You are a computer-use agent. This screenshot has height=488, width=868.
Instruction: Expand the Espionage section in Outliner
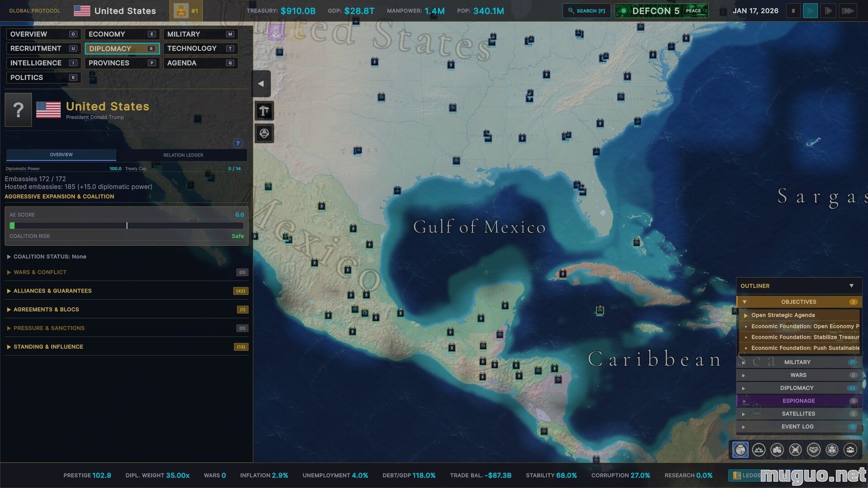(x=799, y=401)
